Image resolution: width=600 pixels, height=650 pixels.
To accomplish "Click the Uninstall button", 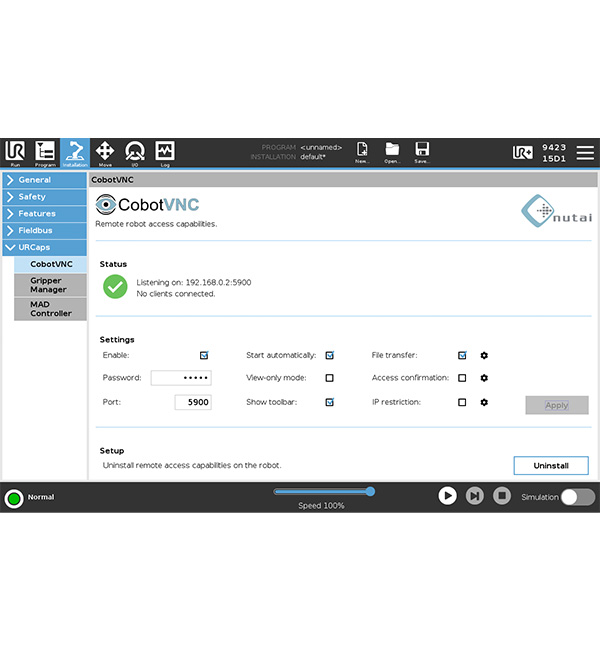I will pos(551,466).
